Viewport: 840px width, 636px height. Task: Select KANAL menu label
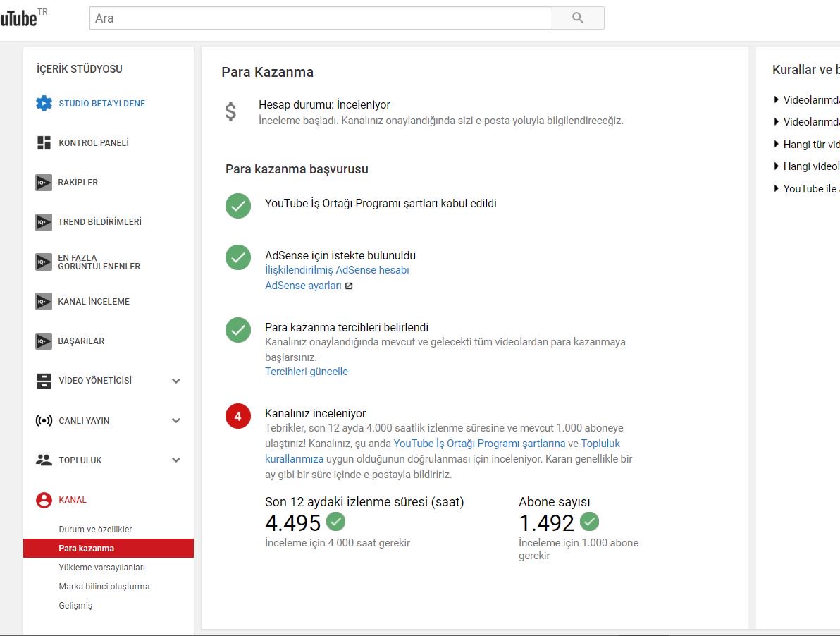(x=73, y=500)
